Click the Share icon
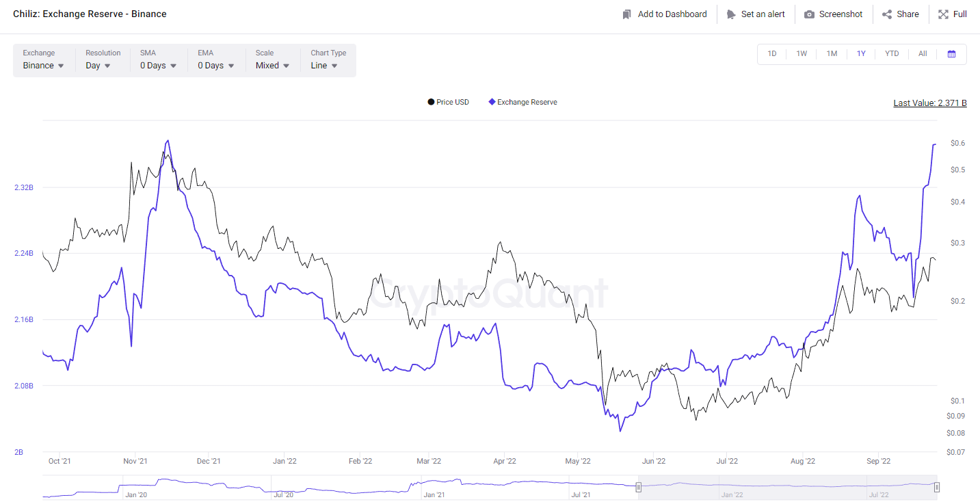The width and height of the screenshot is (980, 504). point(887,14)
